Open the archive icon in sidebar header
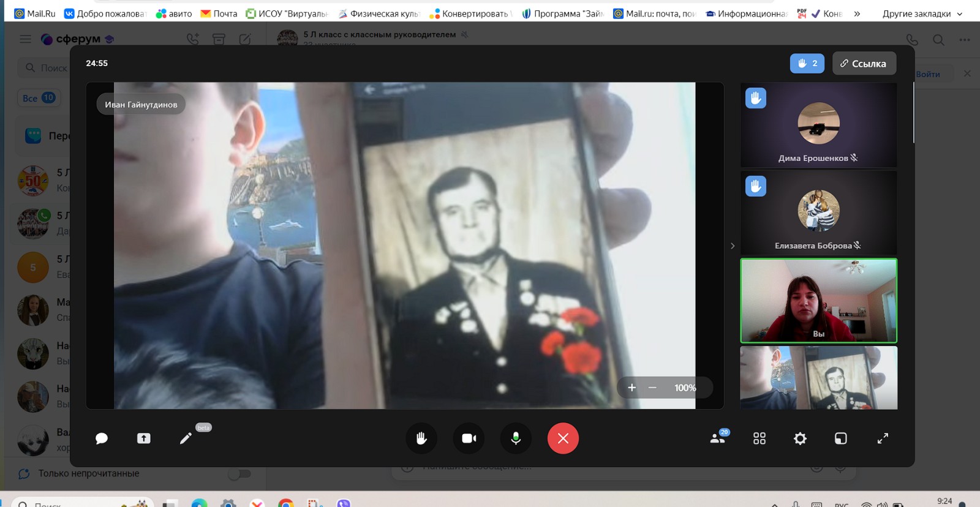980x507 pixels. 219,39
